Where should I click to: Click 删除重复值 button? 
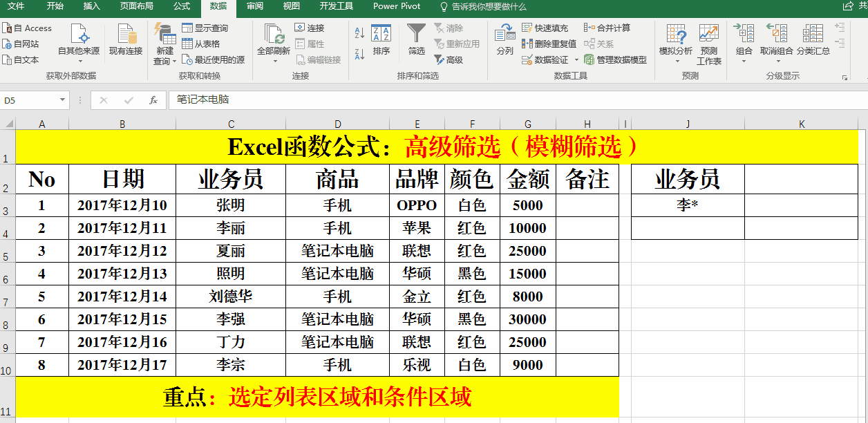pyautogui.click(x=549, y=44)
